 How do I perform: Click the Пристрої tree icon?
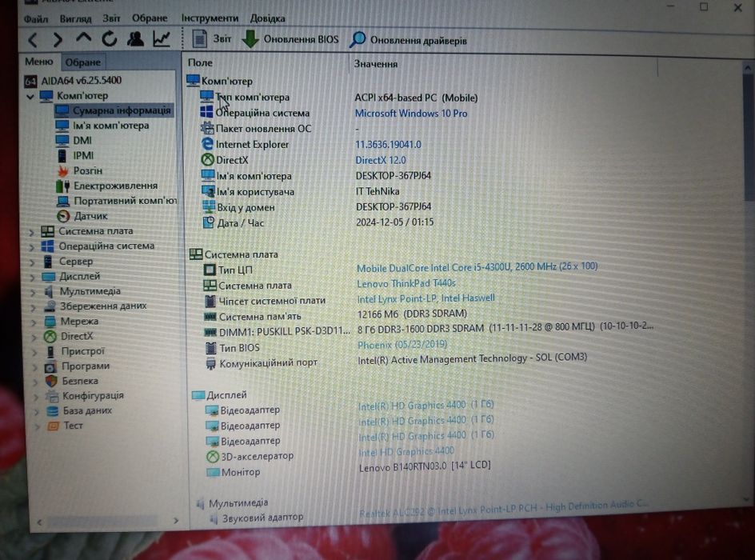[50, 351]
